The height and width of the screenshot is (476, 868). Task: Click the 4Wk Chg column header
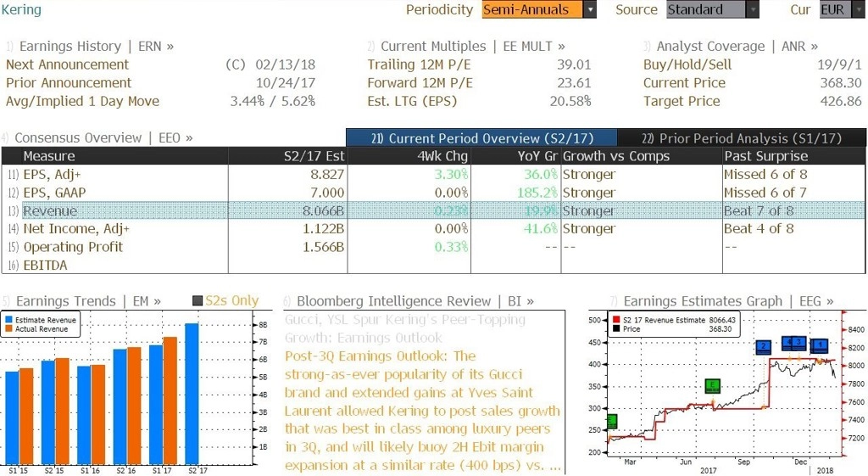coord(409,156)
